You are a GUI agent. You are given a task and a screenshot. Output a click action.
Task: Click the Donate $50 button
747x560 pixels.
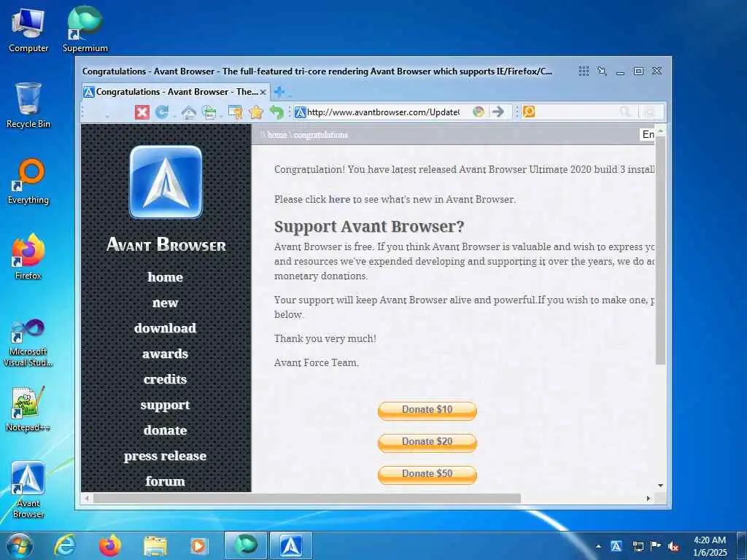427,474
